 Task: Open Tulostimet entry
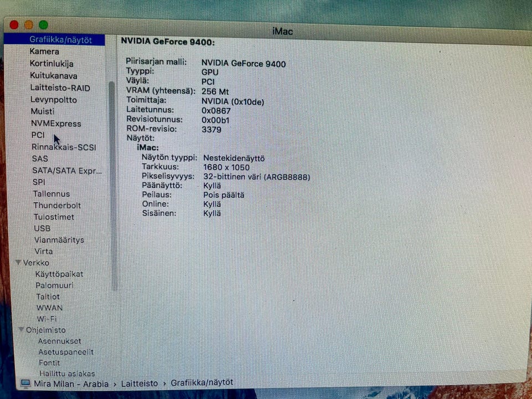[54, 217]
